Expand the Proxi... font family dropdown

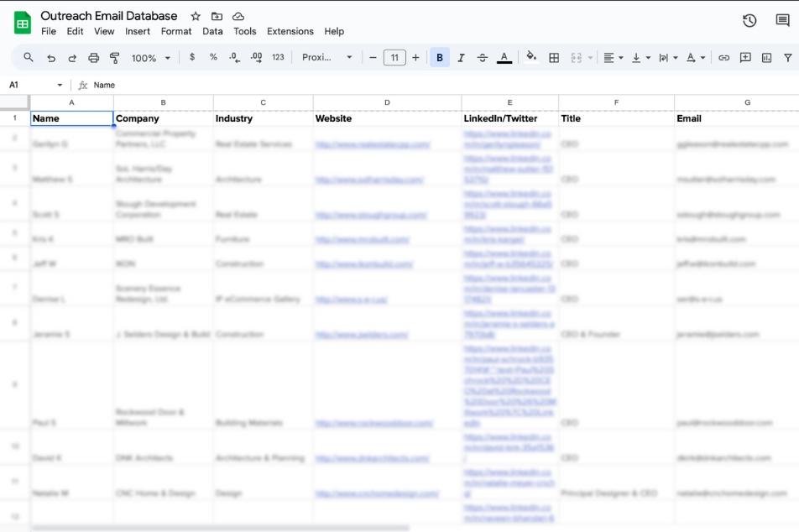(x=326, y=58)
